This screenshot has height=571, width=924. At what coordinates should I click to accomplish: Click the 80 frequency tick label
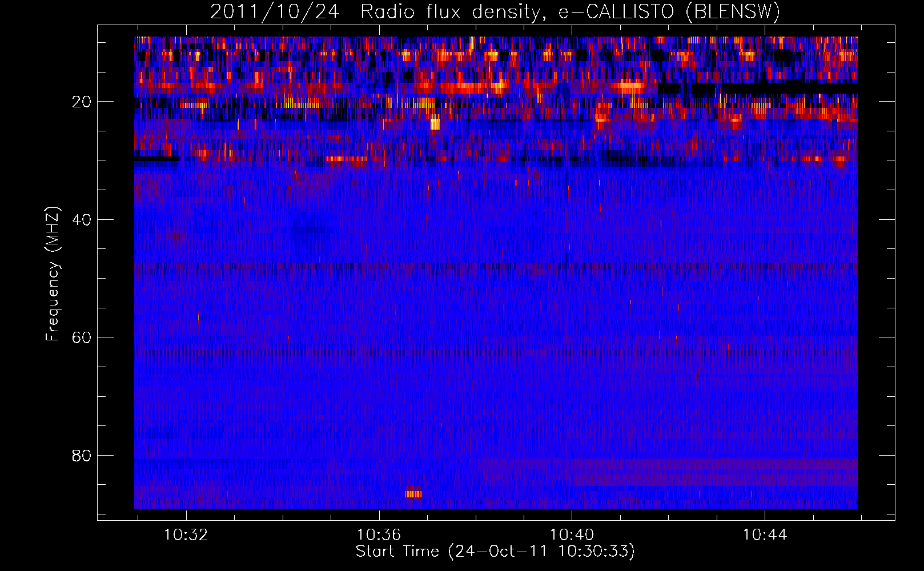pos(82,456)
